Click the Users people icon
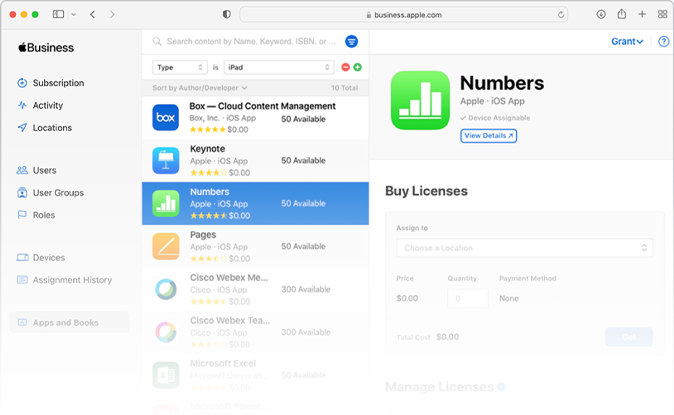The width and height of the screenshot is (674, 415). click(22, 170)
